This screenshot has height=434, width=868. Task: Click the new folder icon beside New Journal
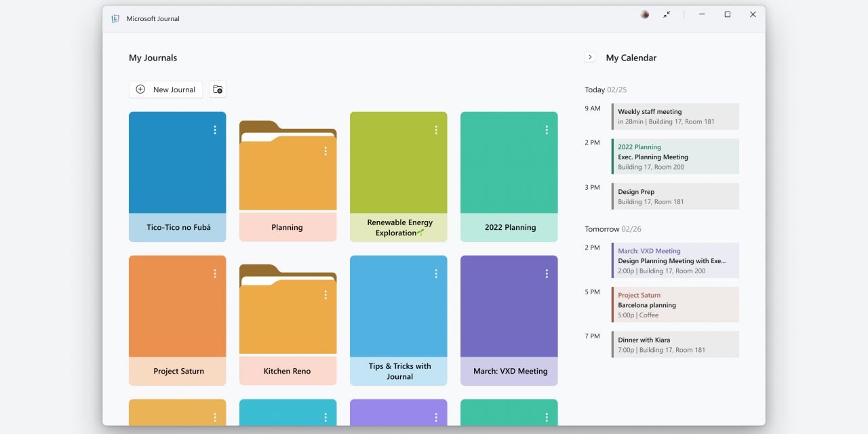click(x=218, y=90)
